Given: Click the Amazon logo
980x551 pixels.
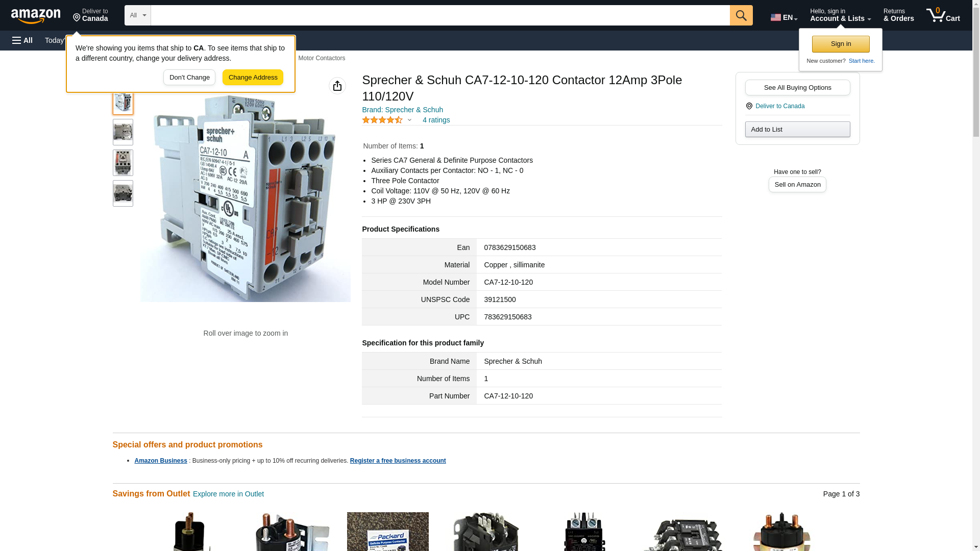Looking at the screenshot, I should [36, 16].
